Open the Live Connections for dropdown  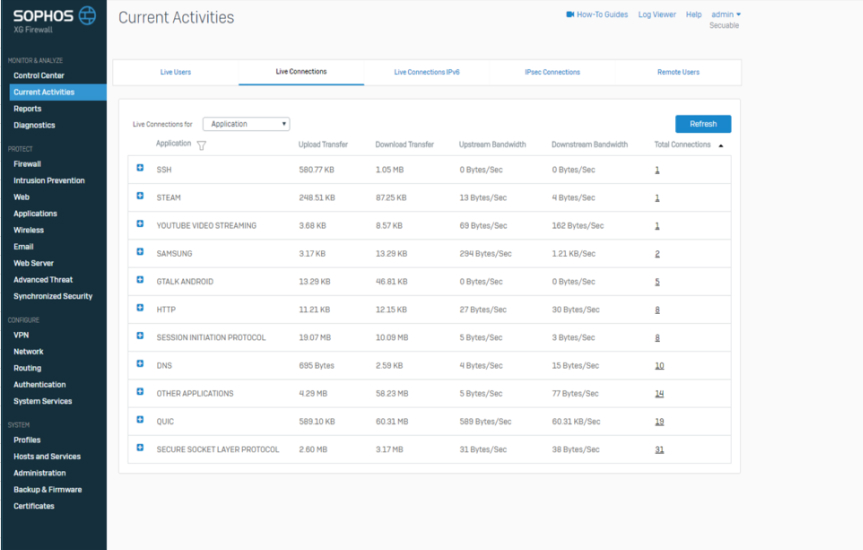tap(246, 124)
